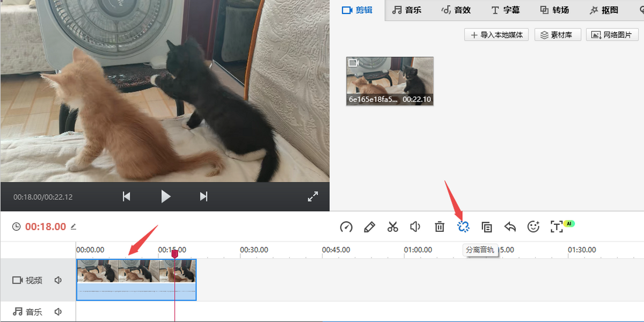Image resolution: width=644 pixels, height=322 pixels.
Task: Select the scissors split tool
Action: click(x=392, y=227)
